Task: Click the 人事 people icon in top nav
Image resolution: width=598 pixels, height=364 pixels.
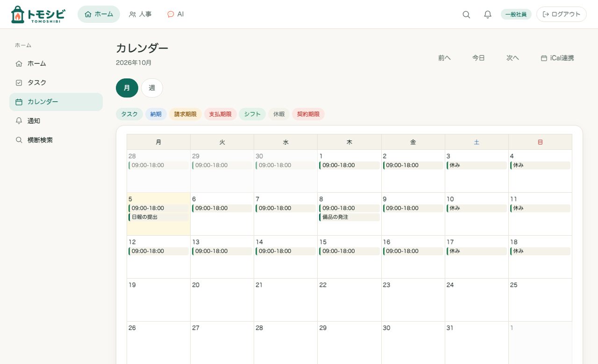Action: pyautogui.click(x=133, y=14)
